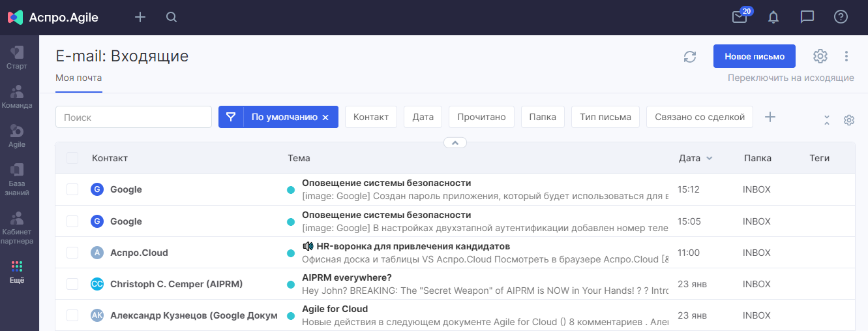Open Agile section in sidebar

pos(17,136)
